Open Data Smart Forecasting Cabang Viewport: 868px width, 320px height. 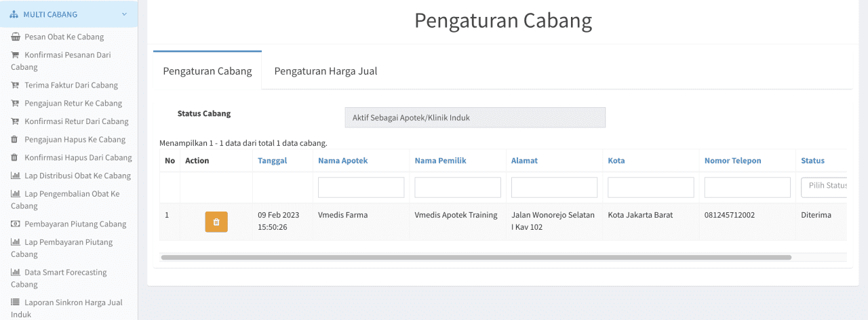(59, 279)
